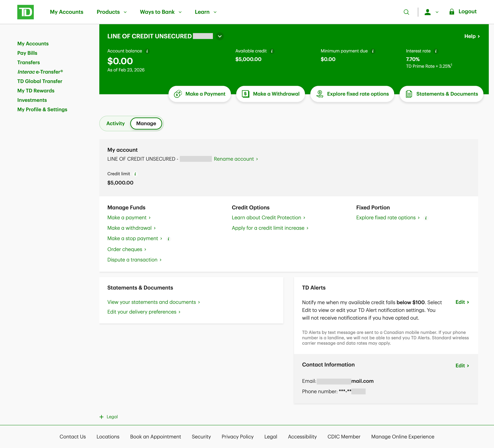Click the Account balance info icon
Screen dimensions: 494x448
147,51
